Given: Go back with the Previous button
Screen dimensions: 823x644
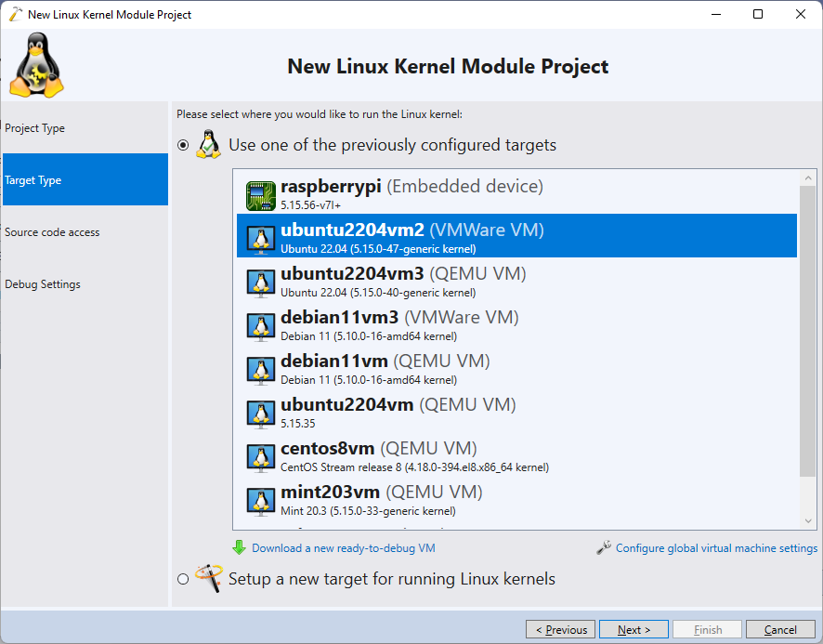Looking at the screenshot, I should click(560, 629).
